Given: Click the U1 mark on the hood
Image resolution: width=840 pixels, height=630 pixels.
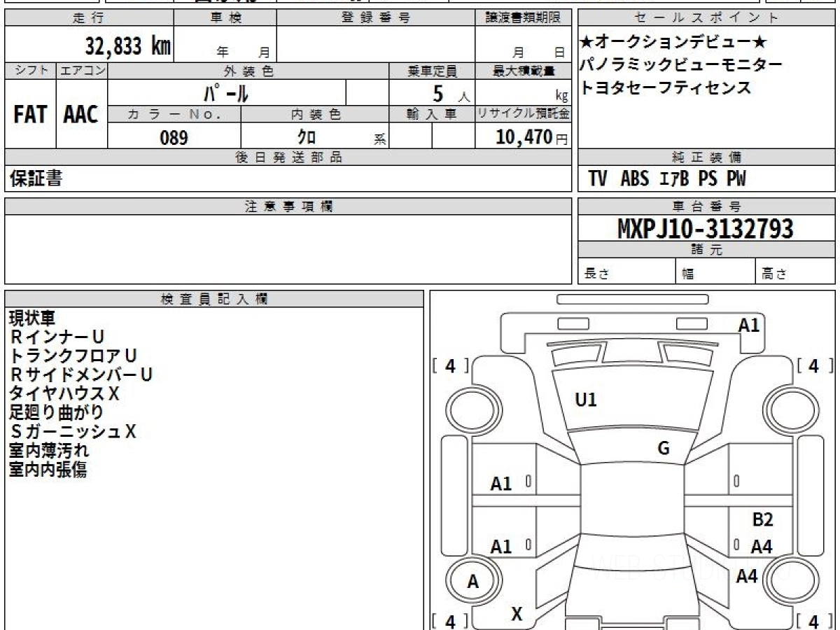Looking at the screenshot, I should (x=585, y=400).
